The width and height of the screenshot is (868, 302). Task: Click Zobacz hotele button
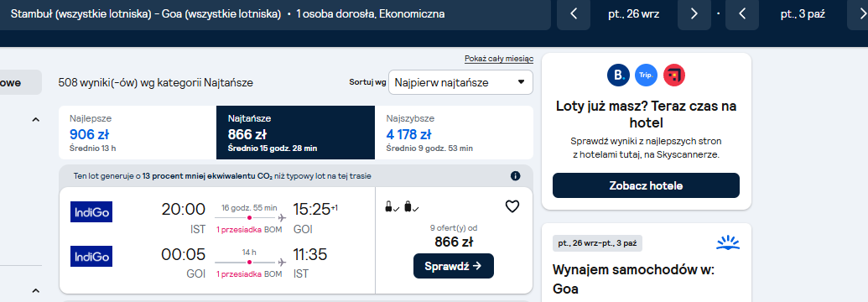pos(646,185)
